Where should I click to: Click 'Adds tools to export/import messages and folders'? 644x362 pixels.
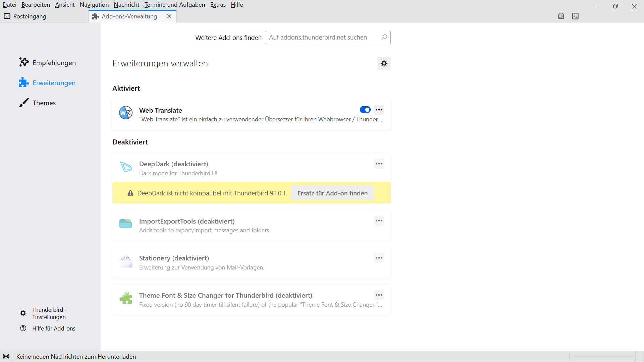pos(204,230)
